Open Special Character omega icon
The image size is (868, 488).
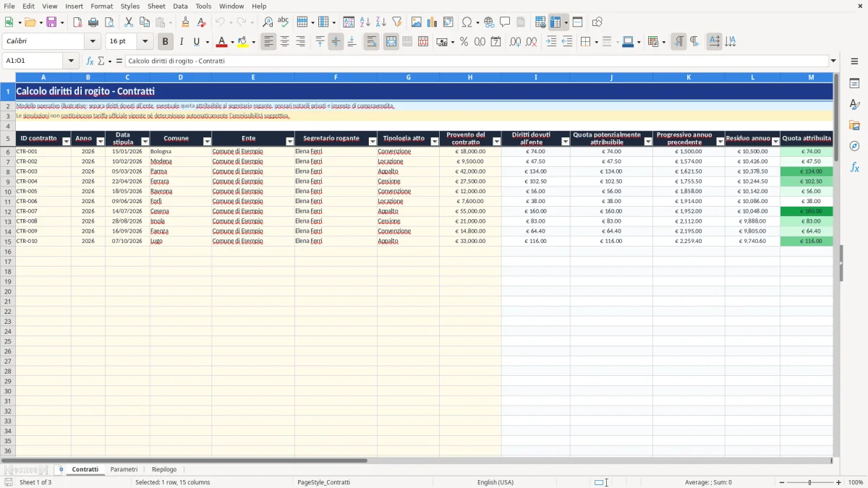pos(467,22)
